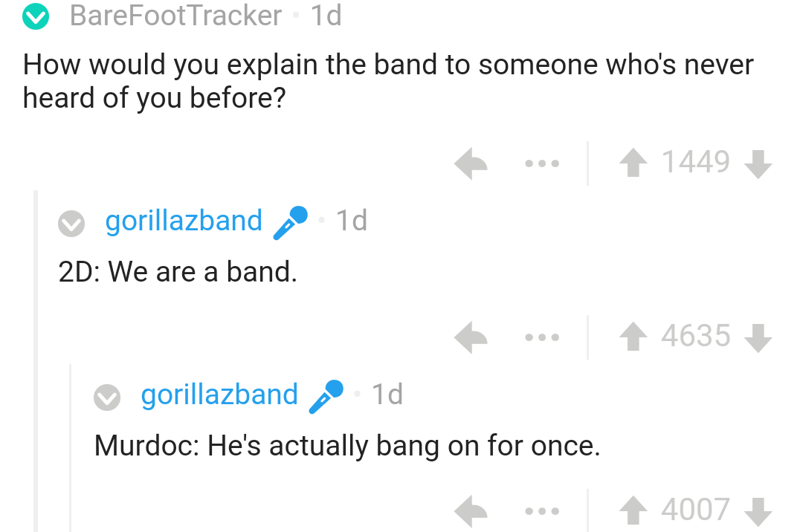Screen dimensions: 803x532
Task: Upvote the Murdoc comment with 4007 points
Action: coord(633,510)
